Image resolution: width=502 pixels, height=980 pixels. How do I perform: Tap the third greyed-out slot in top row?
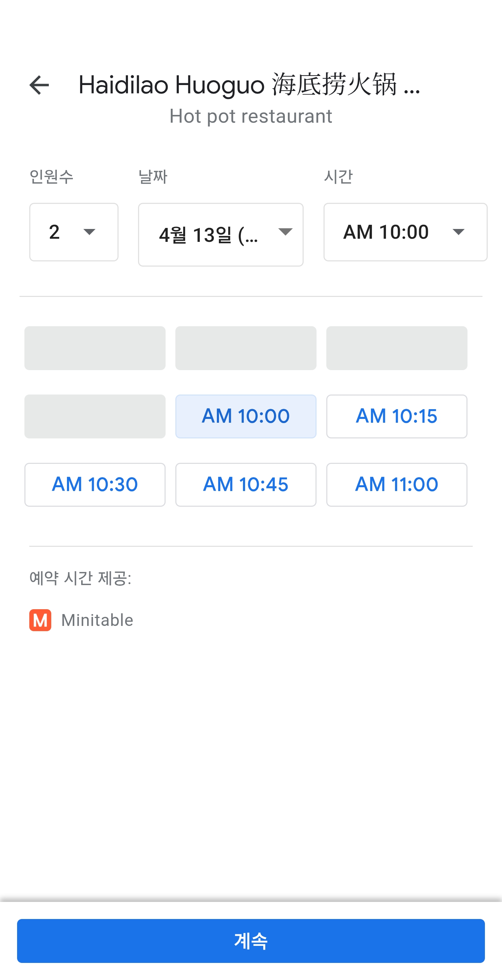(x=396, y=348)
